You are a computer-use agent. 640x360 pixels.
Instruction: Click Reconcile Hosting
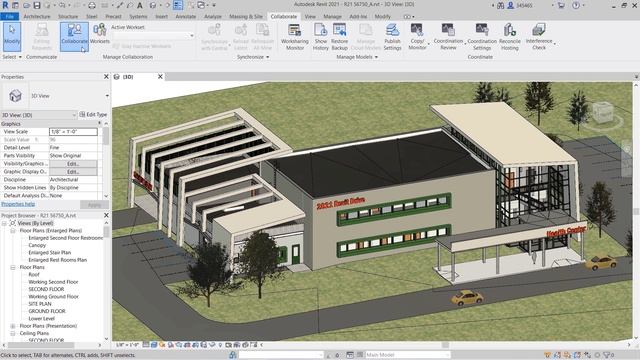coord(509,37)
